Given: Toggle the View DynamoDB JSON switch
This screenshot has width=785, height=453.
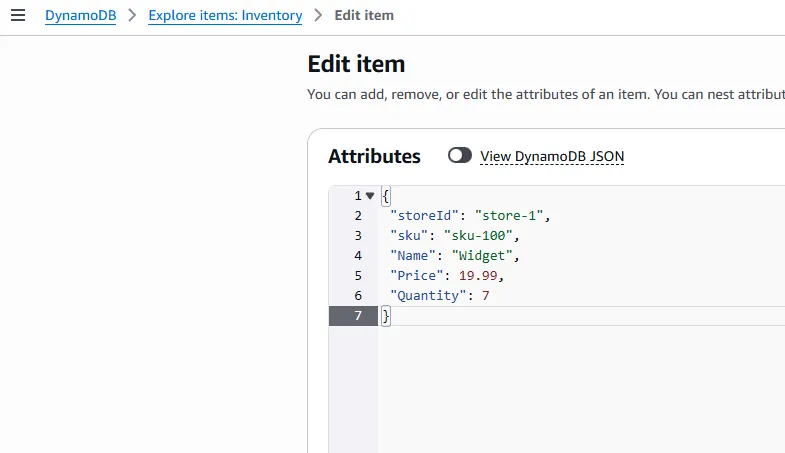Looking at the screenshot, I should tap(460, 156).
